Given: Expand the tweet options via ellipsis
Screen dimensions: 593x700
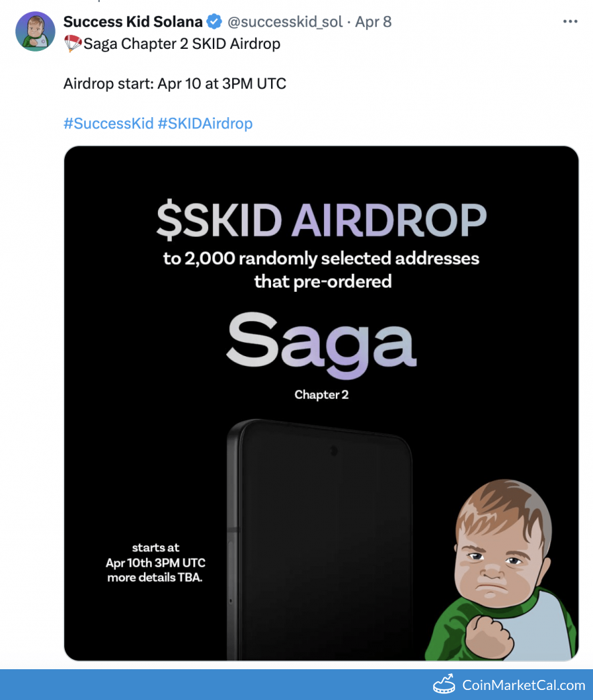Looking at the screenshot, I should [570, 21].
